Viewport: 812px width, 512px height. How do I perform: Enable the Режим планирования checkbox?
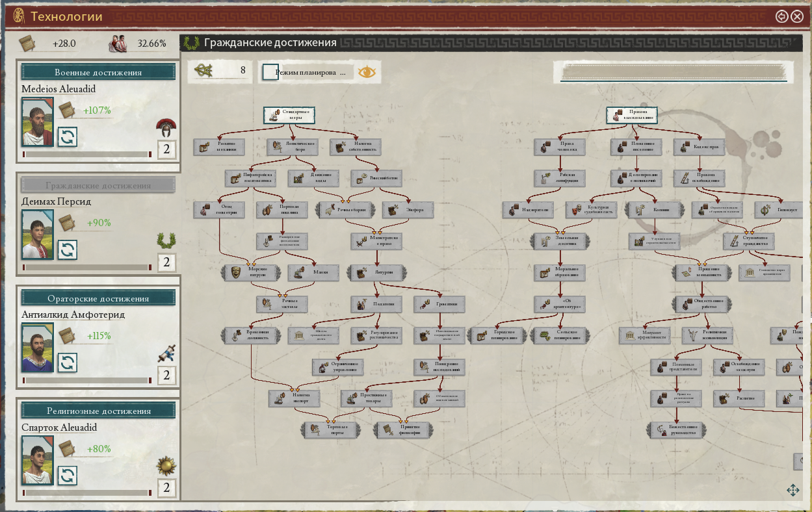point(270,72)
